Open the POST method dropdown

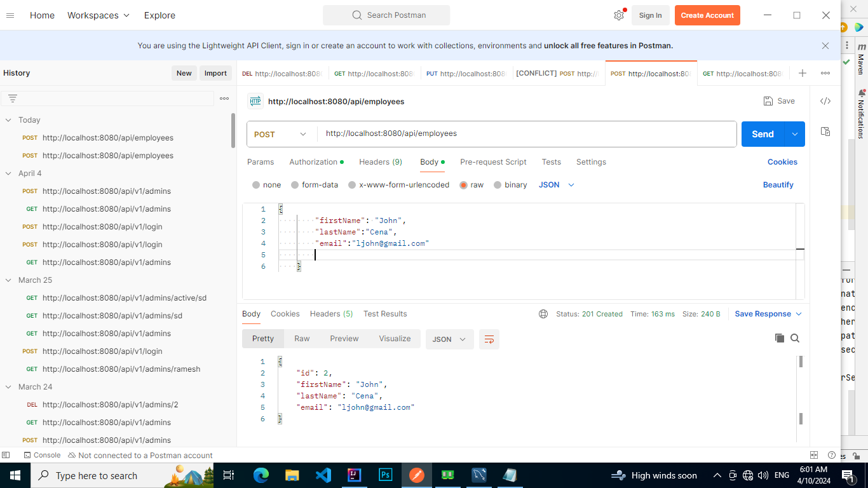tap(281, 134)
